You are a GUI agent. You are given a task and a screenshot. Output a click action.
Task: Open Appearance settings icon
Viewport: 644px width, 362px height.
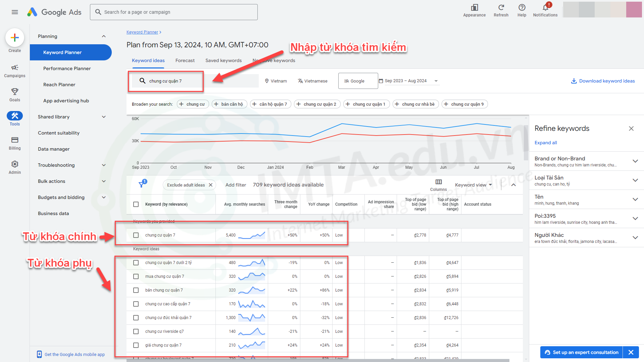point(474,7)
